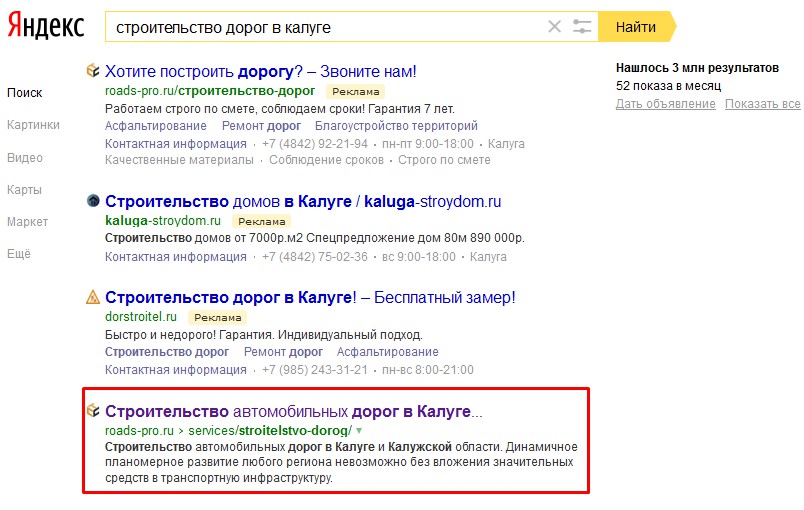
Task: Click favicon of kaluga-stroydom.ru result
Action: click(93, 201)
